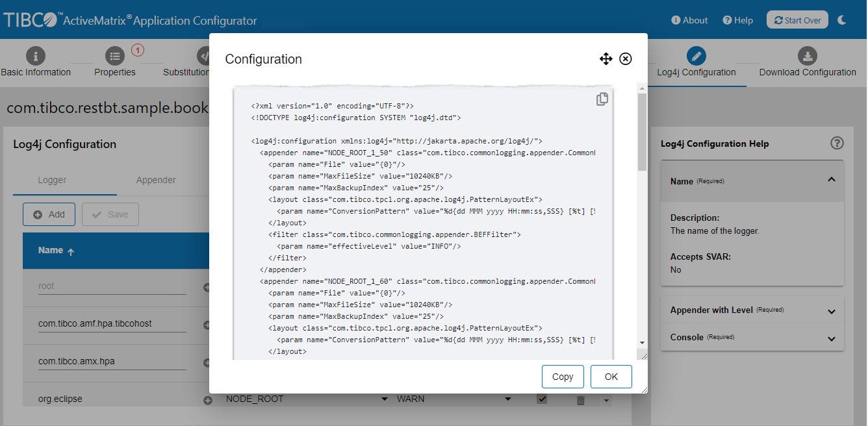Toggle dark mode moon icon
This screenshot has width=868, height=426.
(843, 20)
